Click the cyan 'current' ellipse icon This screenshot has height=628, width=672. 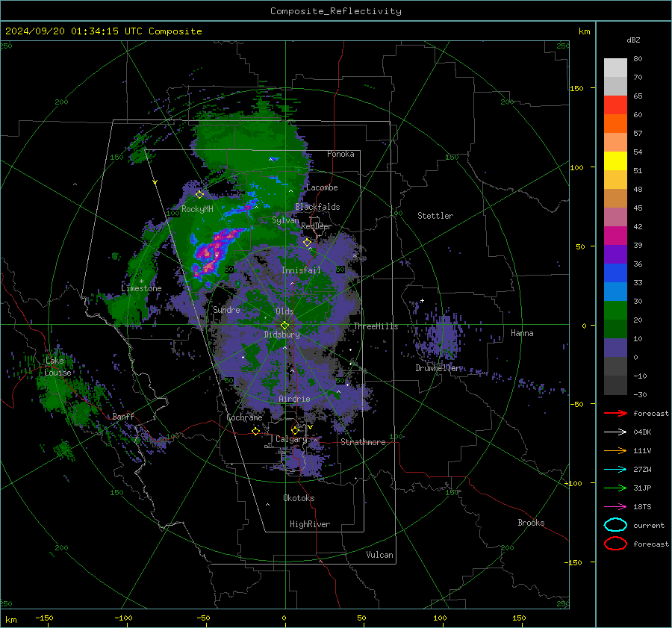tap(615, 525)
